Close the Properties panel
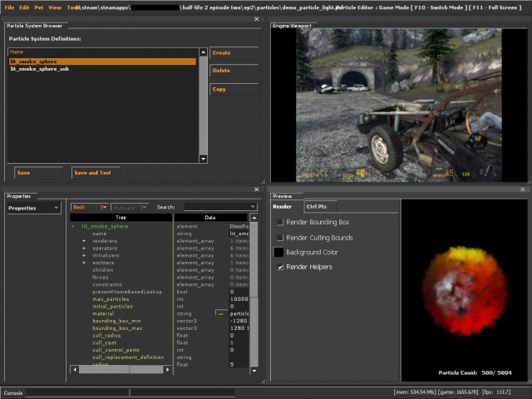This screenshot has height=399, width=532. tap(257, 190)
